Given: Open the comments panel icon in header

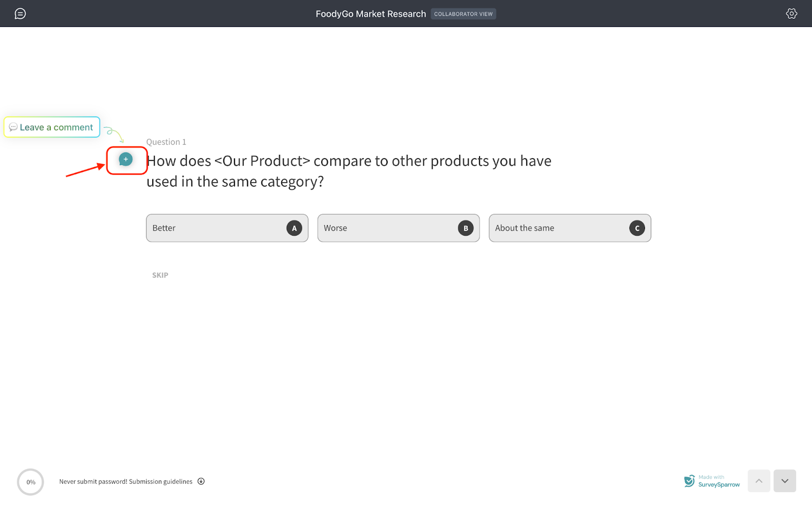Looking at the screenshot, I should [20, 14].
